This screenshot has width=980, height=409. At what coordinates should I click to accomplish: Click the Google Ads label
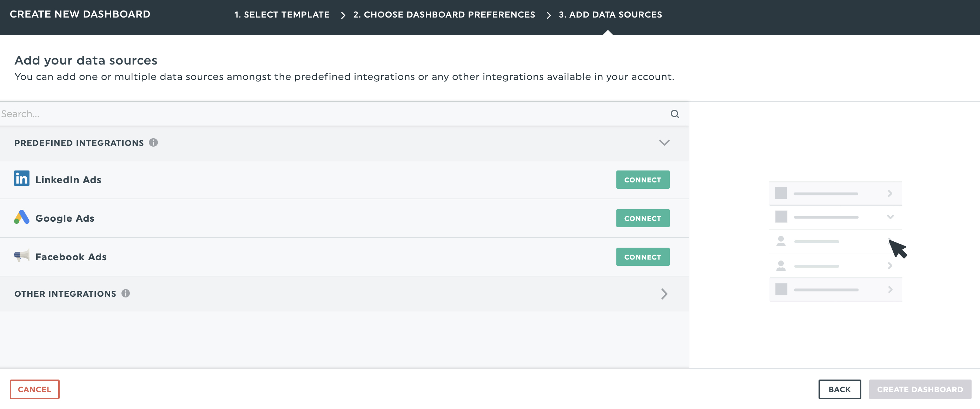[x=65, y=219]
